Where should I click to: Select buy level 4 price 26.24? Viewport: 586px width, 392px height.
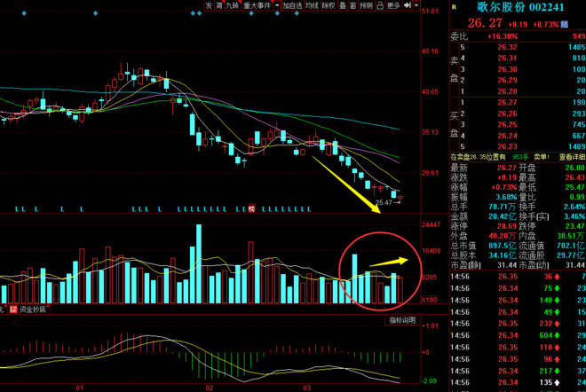507,136
